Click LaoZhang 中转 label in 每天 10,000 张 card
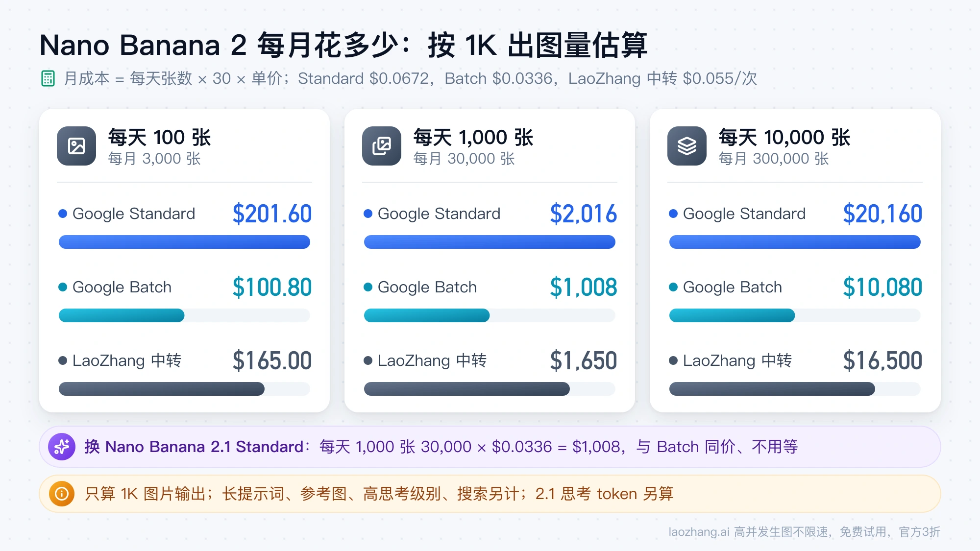980x551 pixels. (737, 361)
